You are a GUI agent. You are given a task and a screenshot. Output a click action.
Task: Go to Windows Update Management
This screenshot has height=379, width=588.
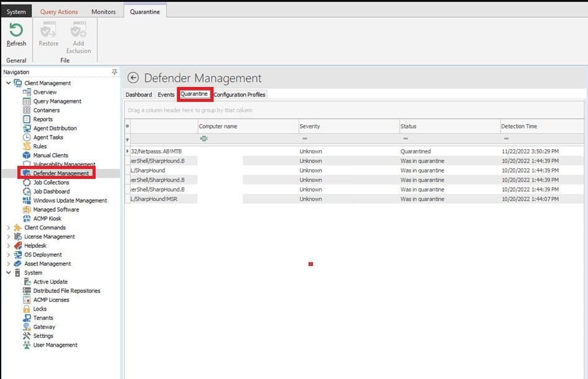[70, 201]
